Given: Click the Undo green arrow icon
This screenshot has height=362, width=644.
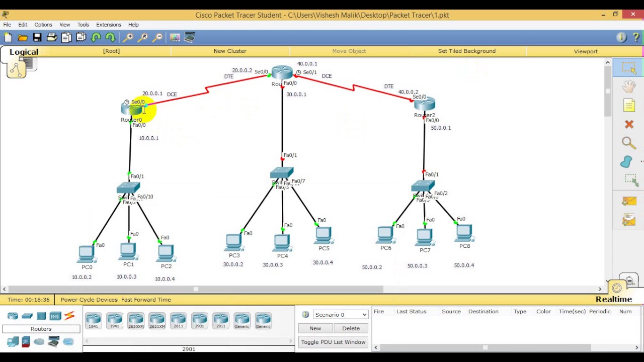Looking at the screenshot, I should click(x=96, y=37).
